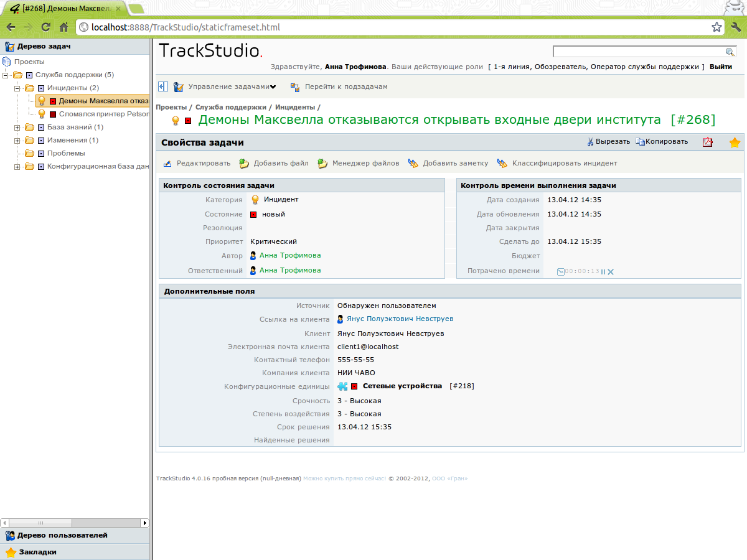Select Сломался принтер task in the tree
747x560 pixels.
click(x=104, y=114)
